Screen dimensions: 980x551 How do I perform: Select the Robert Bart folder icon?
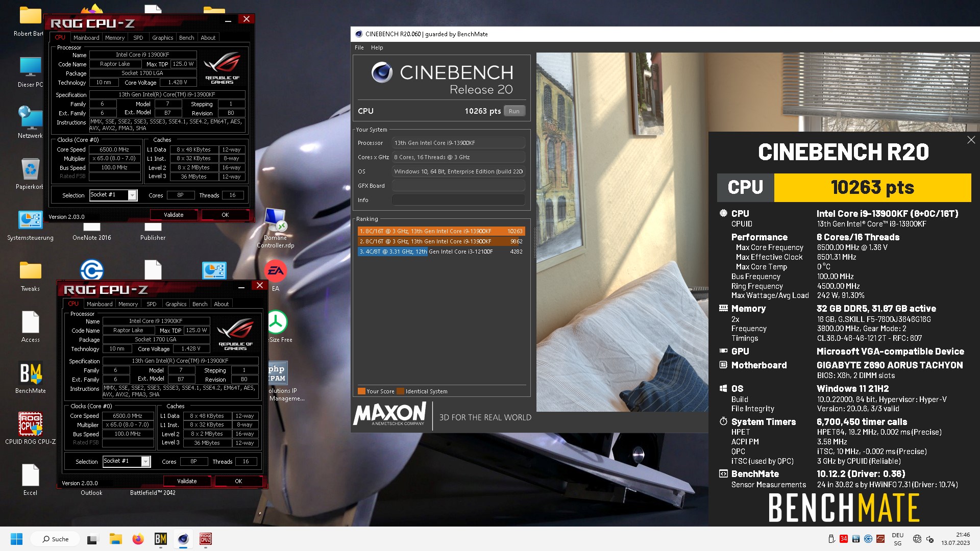click(x=30, y=21)
